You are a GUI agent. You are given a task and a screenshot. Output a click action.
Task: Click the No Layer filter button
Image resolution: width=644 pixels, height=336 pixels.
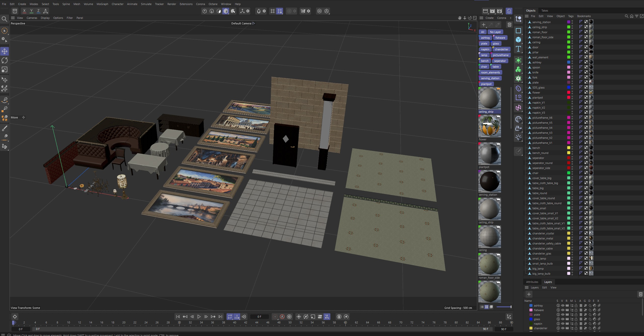click(x=495, y=32)
